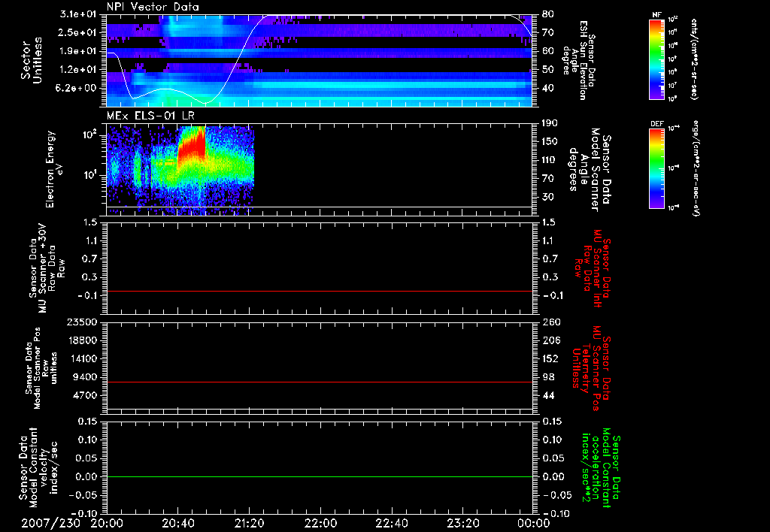Click the 21:20 time tick label

pyautogui.click(x=249, y=523)
